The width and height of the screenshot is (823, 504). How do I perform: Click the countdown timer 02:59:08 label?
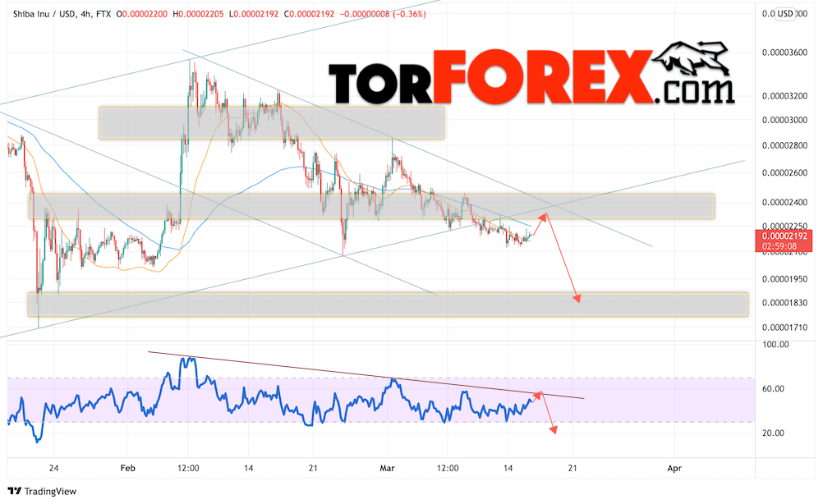(x=779, y=246)
